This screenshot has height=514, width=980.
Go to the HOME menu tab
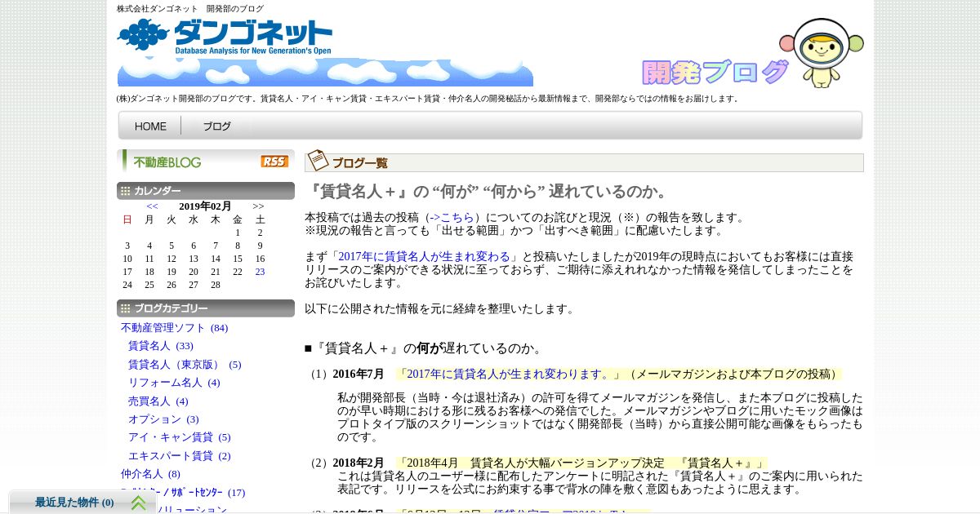click(x=150, y=126)
